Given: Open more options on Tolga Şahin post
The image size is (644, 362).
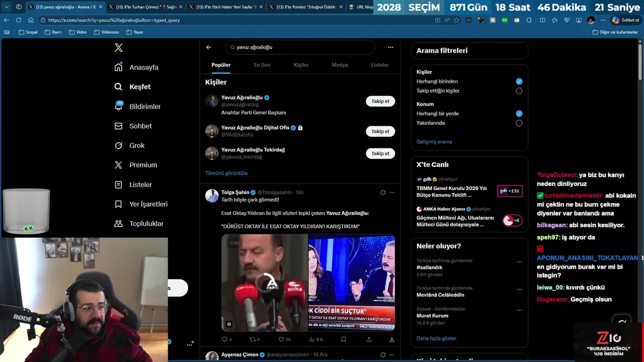Looking at the screenshot, I should pos(392,193).
